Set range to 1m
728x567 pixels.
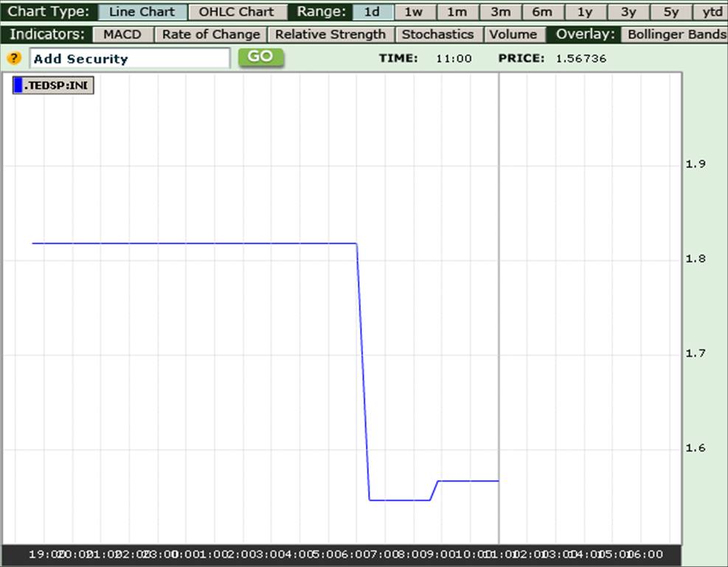click(457, 12)
